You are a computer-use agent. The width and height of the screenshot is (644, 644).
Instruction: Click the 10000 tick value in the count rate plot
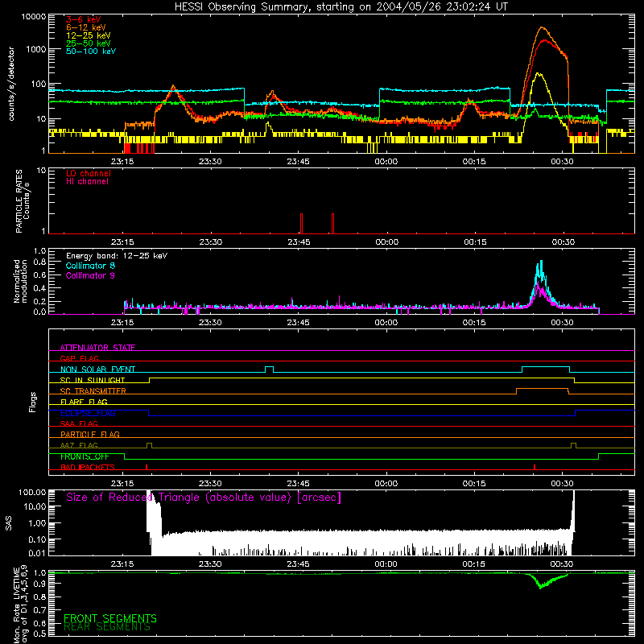pyautogui.click(x=33, y=17)
